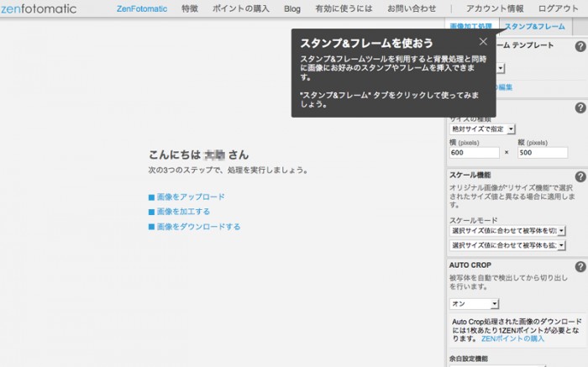Click the 横 (pixels) label
The height and width of the screenshot is (367, 588).
click(465, 143)
